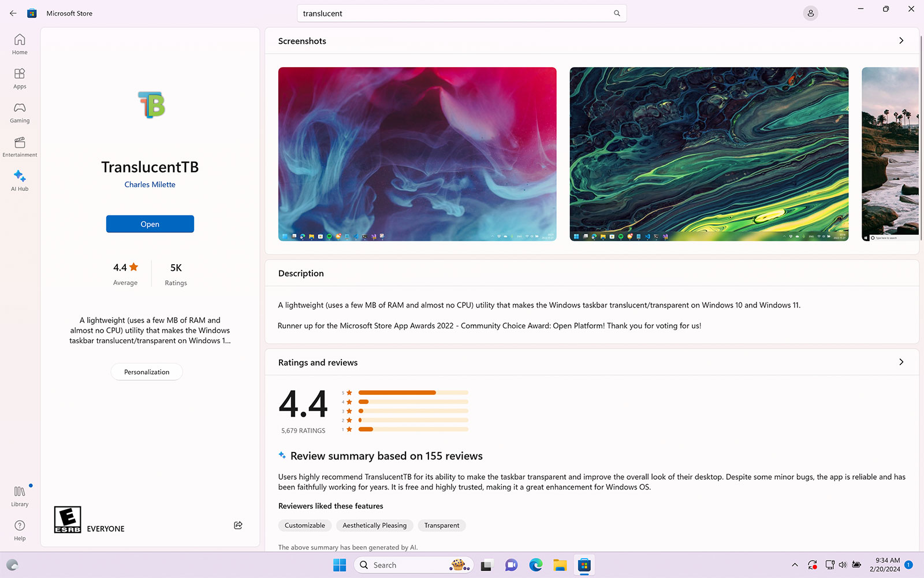This screenshot has width=924, height=578.
Task: Open the Gaming section in sidebar
Action: click(20, 113)
